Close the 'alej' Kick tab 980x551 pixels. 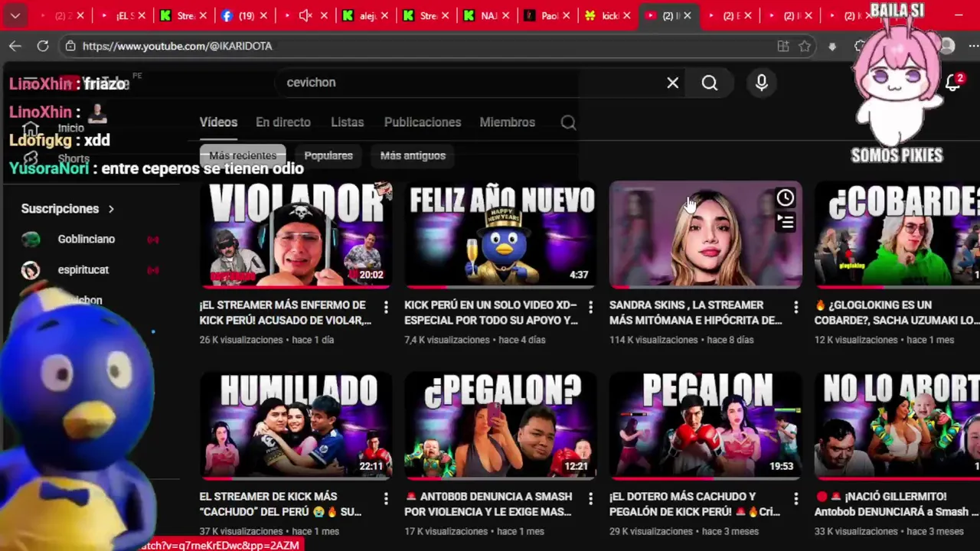click(x=384, y=15)
